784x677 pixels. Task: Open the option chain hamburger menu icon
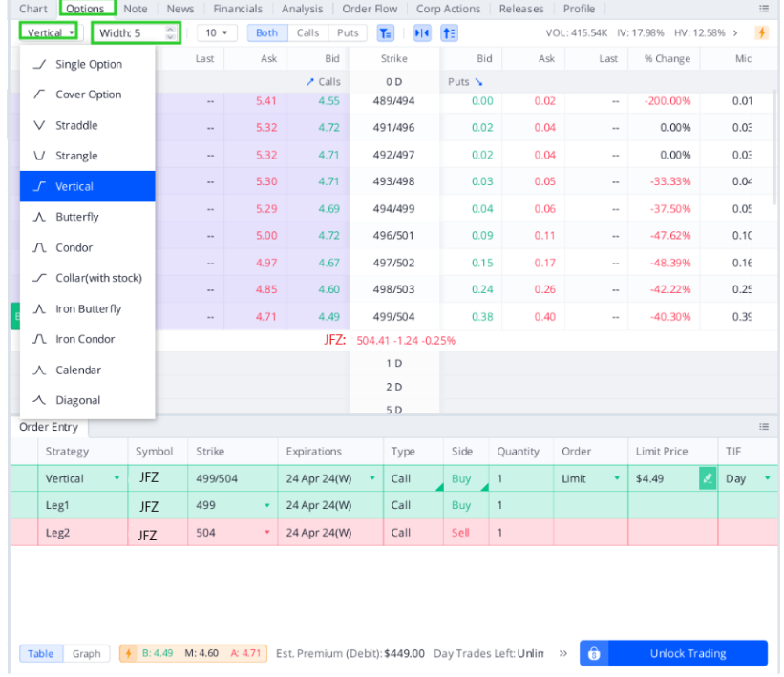pos(764,9)
